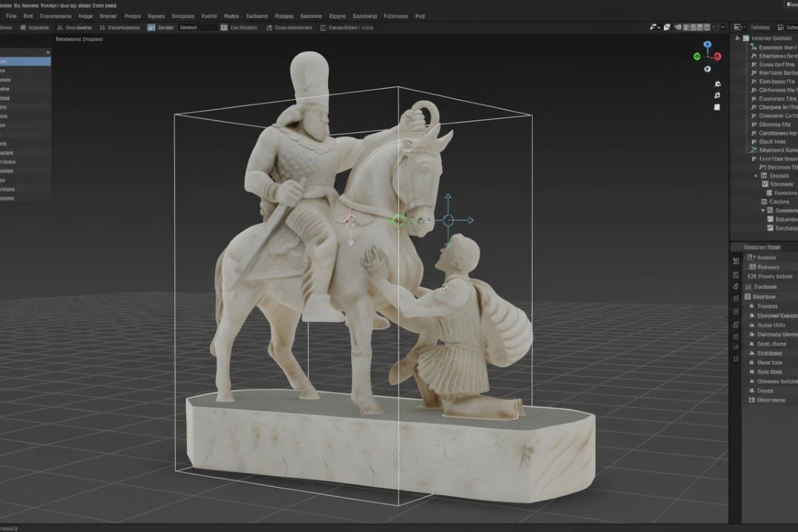The image size is (798, 532).
Task: Click the green Y axis gizmo handle
Action: [x=697, y=56]
